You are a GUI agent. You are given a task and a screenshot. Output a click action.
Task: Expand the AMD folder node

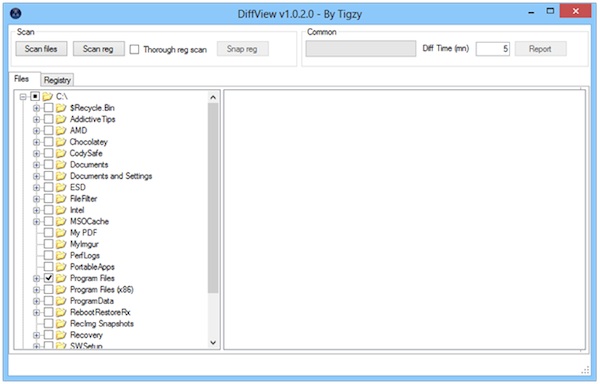36,131
